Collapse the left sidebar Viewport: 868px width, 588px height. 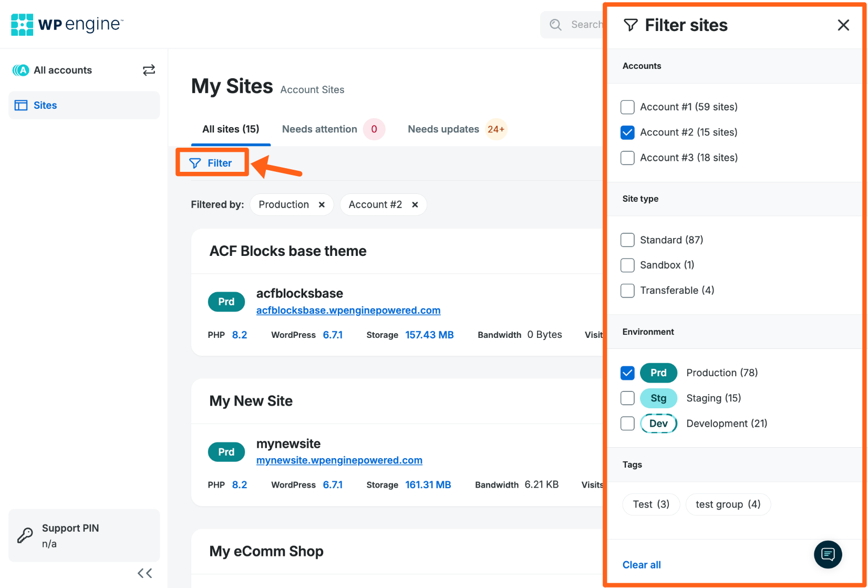[144, 573]
